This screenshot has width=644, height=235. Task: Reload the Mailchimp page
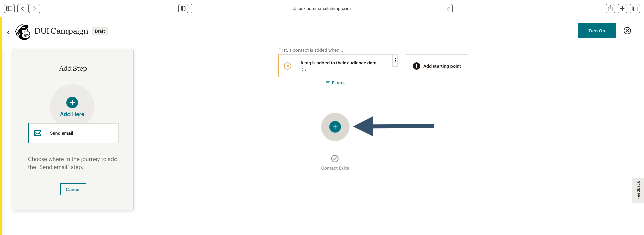[x=448, y=9]
